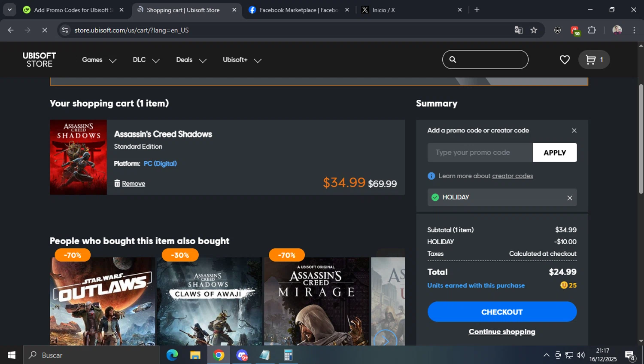This screenshot has width=644, height=364.
Task: Click the APPLY promo code button
Action: pyautogui.click(x=555, y=153)
